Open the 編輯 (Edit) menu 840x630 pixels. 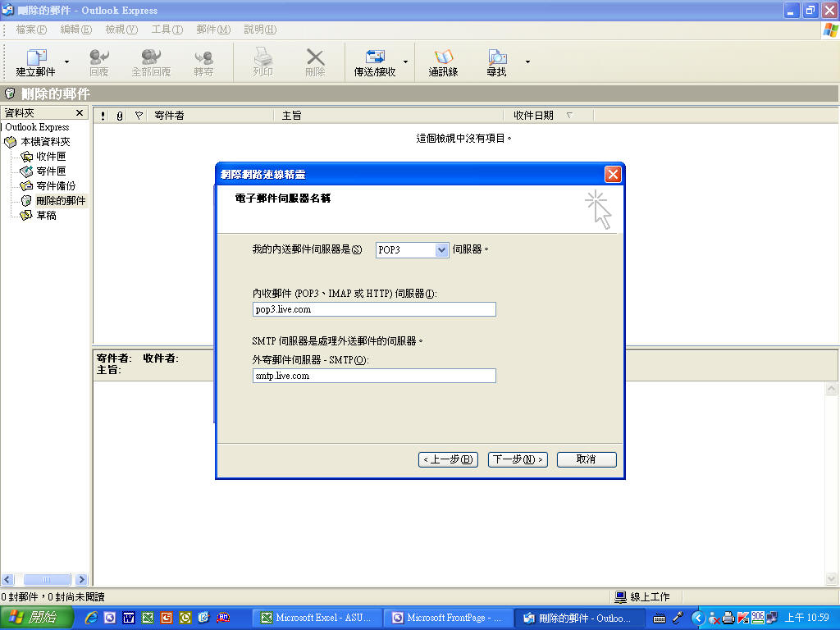tap(76, 30)
